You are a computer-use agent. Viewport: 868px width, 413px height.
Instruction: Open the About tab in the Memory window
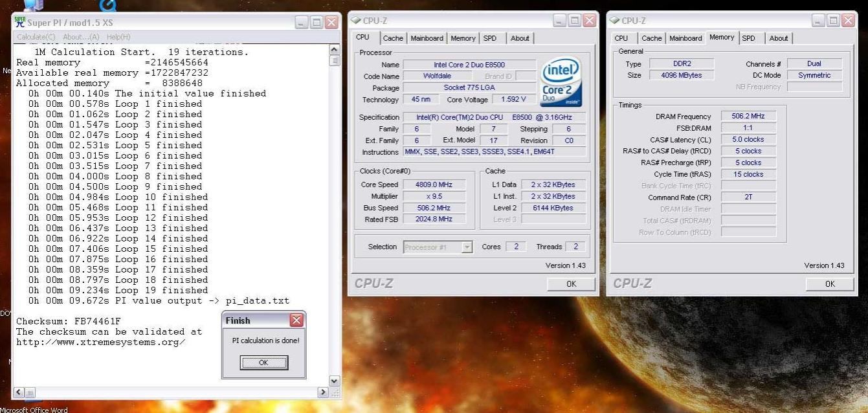[779, 38]
